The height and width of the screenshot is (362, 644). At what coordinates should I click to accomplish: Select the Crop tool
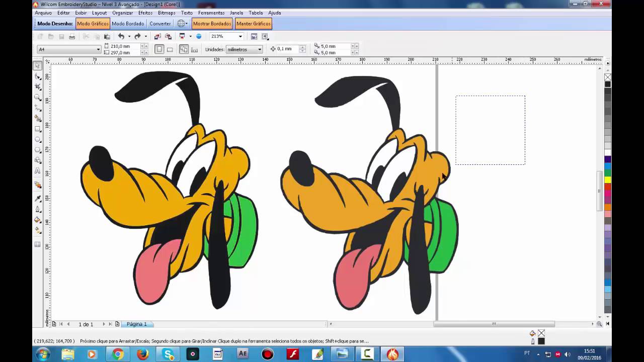(38, 86)
